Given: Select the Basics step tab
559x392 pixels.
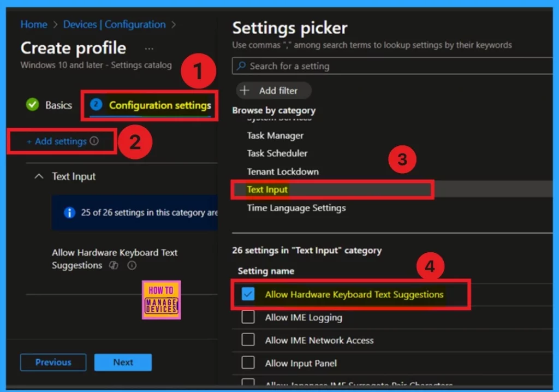Looking at the screenshot, I should [x=58, y=105].
